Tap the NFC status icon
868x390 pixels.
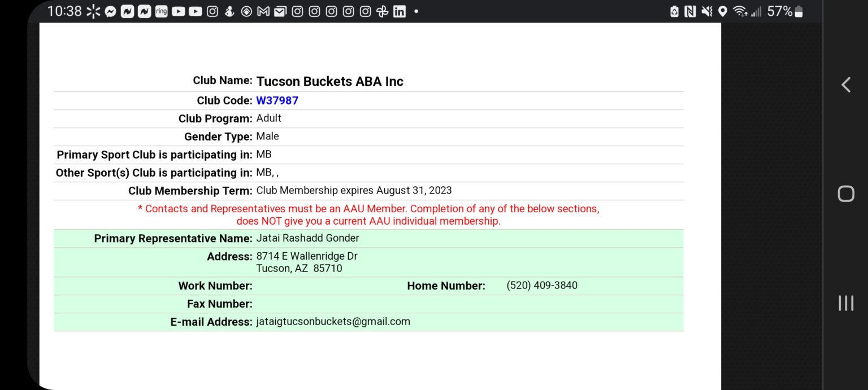point(690,11)
